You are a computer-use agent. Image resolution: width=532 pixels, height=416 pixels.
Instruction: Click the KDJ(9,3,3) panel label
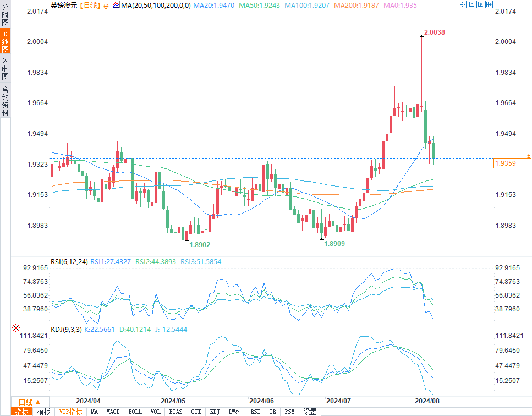tap(66, 329)
